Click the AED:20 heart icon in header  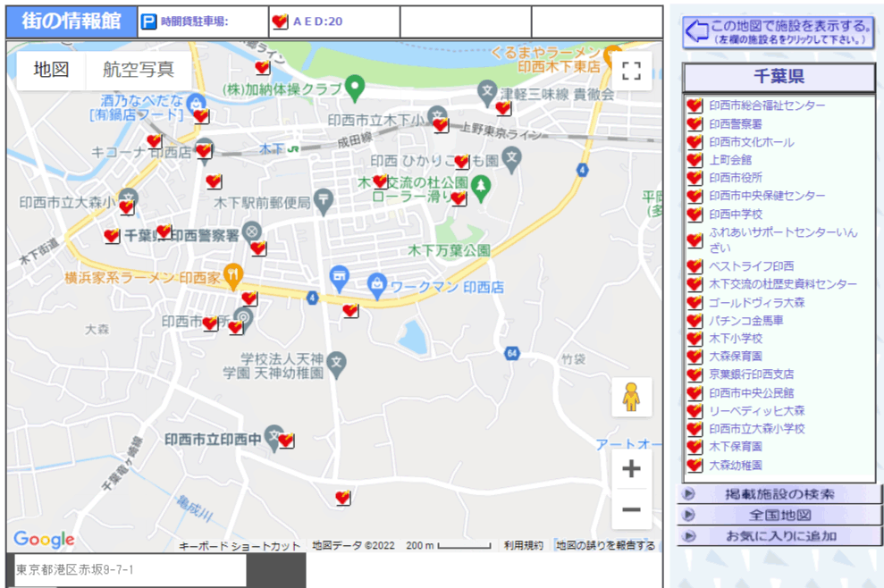click(280, 22)
